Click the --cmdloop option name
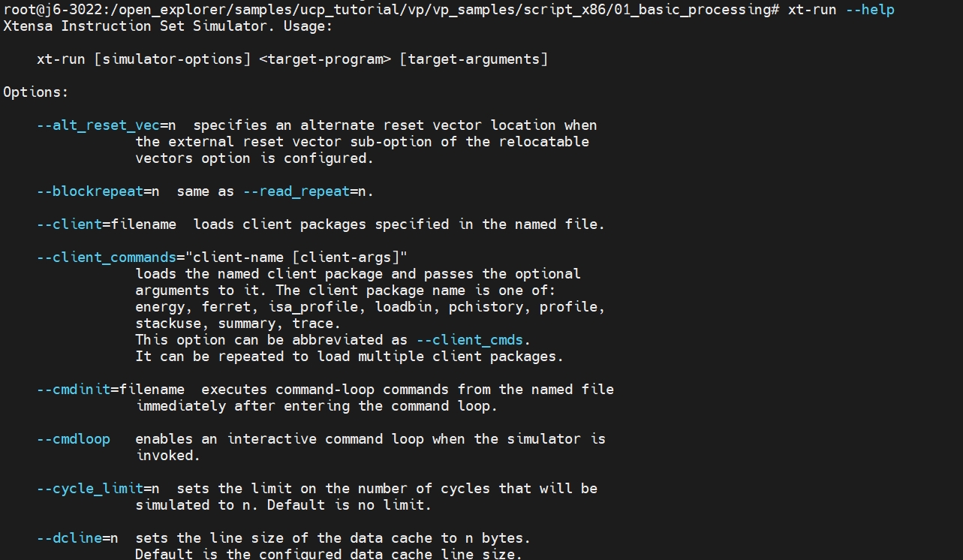This screenshot has width=963, height=560. point(74,439)
